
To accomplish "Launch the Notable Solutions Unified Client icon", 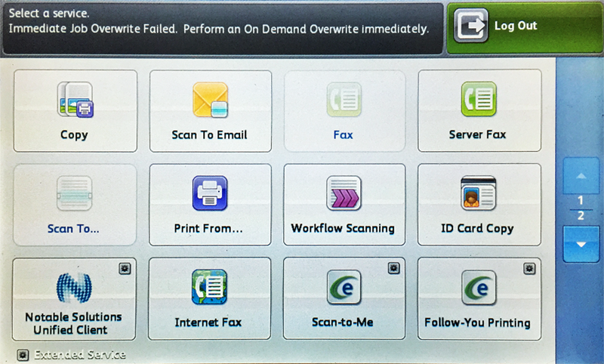I will 74,287.
